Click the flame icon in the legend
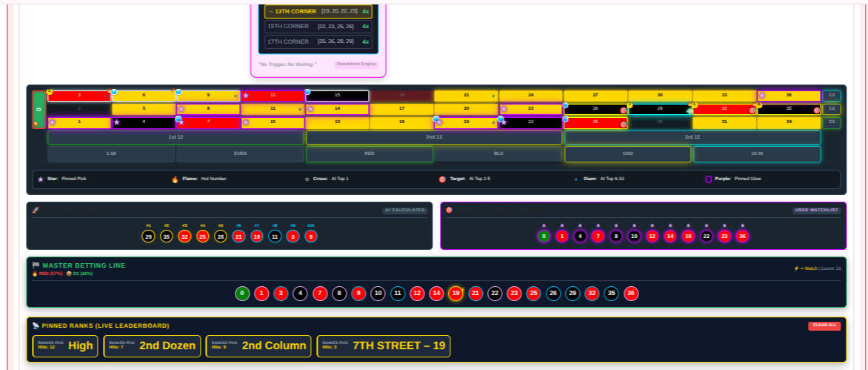This screenshot has width=868, height=370. pyautogui.click(x=175, y=179)
